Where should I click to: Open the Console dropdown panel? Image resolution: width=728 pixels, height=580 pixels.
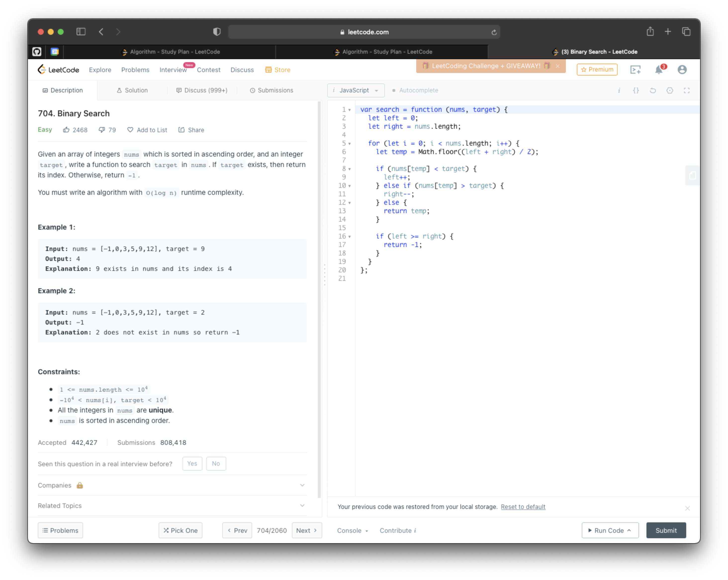click(352, 530)
